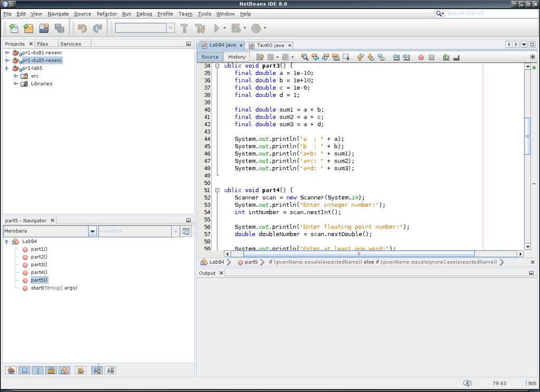The image size is (540, 392).
Task: Run the project with the green play icon
Action: [x=217, y=28]
